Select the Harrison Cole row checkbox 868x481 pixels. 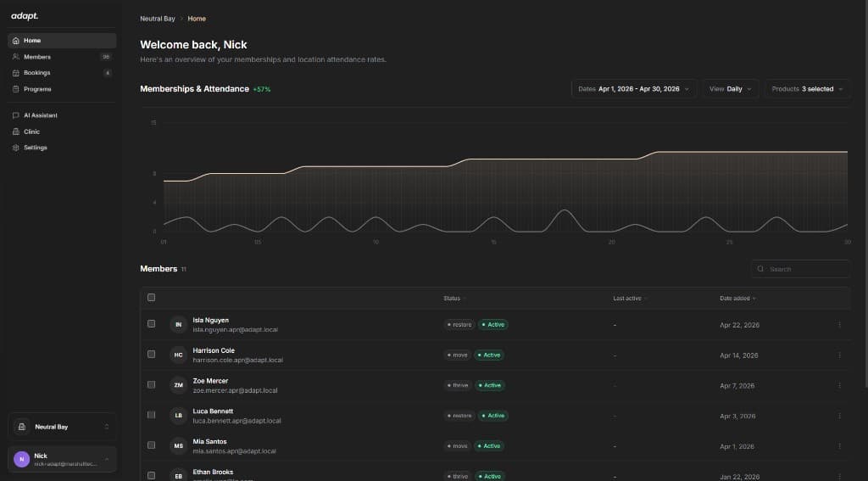point(151,354)
